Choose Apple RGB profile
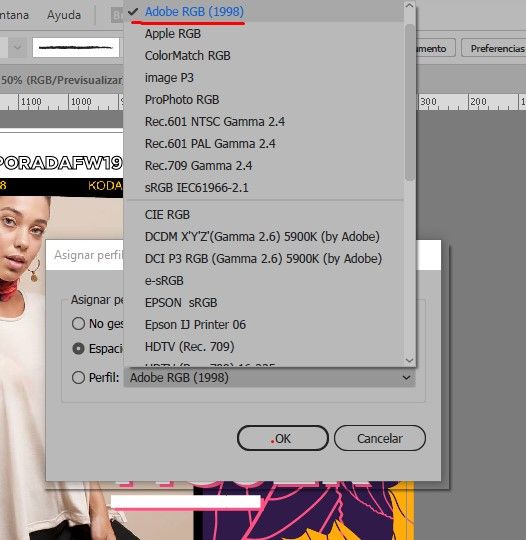 [x=264, y=34]
